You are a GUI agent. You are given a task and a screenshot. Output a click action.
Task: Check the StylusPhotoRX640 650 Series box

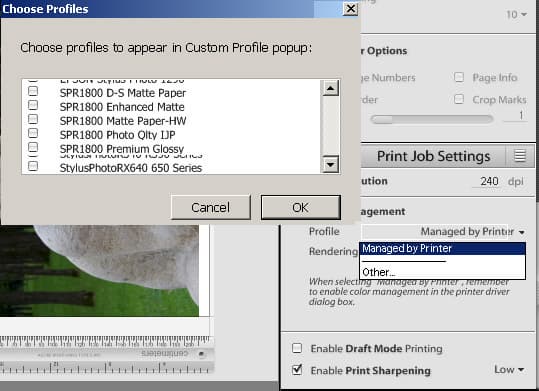(x=33, y=166)
